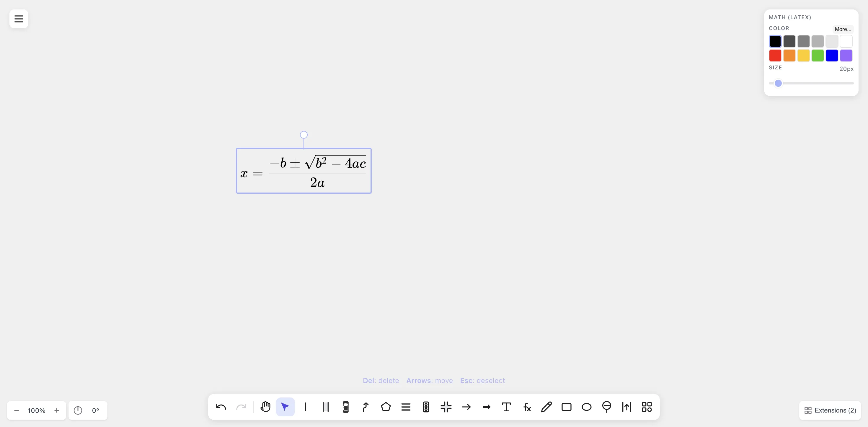Image resolution: width=868 pixels, height=427 pixels.
Task: Choose the yellow color swatch
Action: (x=803, y=56)
